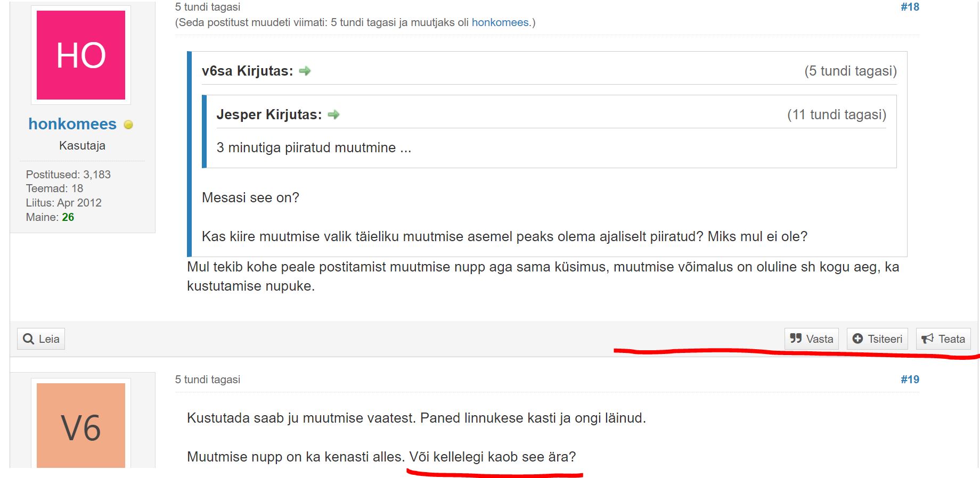Click the v6sa Kirjutas quote header
The height and width of the screenshot is (478, 980).
(247, 71)
